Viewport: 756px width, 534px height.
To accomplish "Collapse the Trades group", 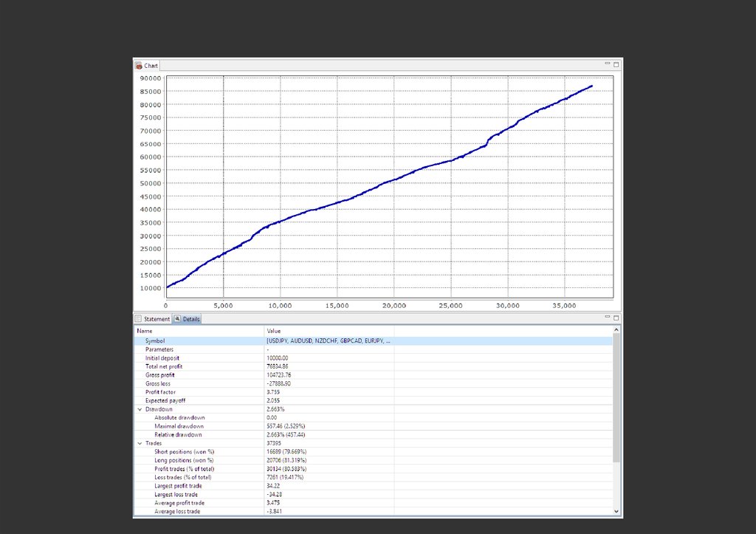I will tap(139, 443).
